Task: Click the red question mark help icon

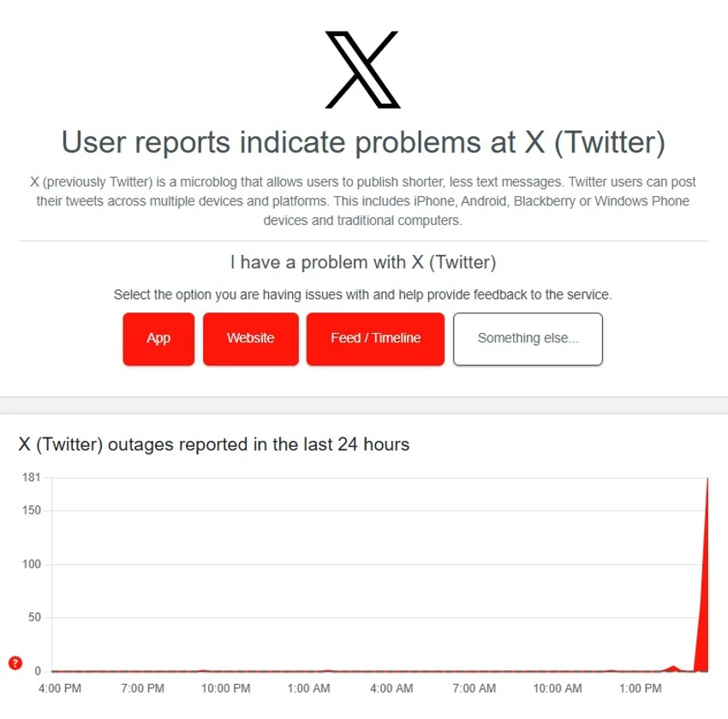Action: point(15,663)
